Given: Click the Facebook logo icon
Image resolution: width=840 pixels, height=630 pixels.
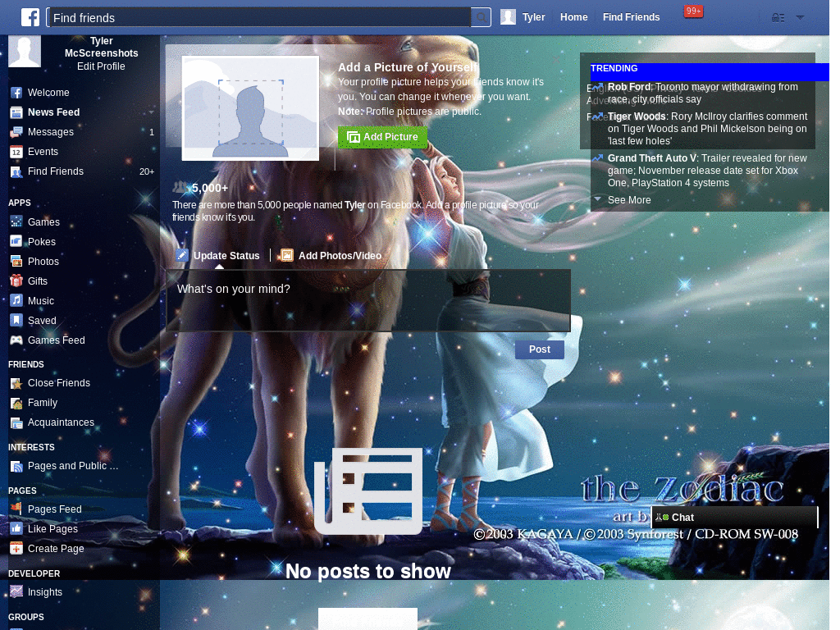Looking at the screenshot, I should (30, 17).
